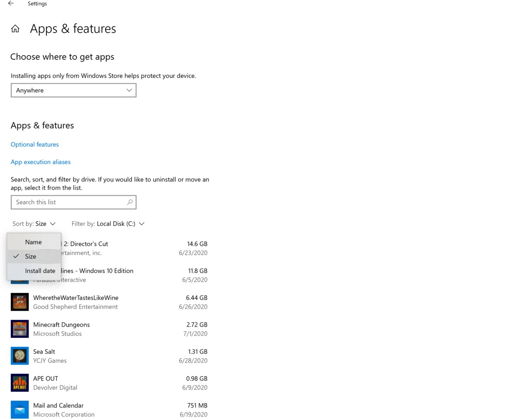Open App execution aliases link
519x420 pixels.
tap(41, 162)
